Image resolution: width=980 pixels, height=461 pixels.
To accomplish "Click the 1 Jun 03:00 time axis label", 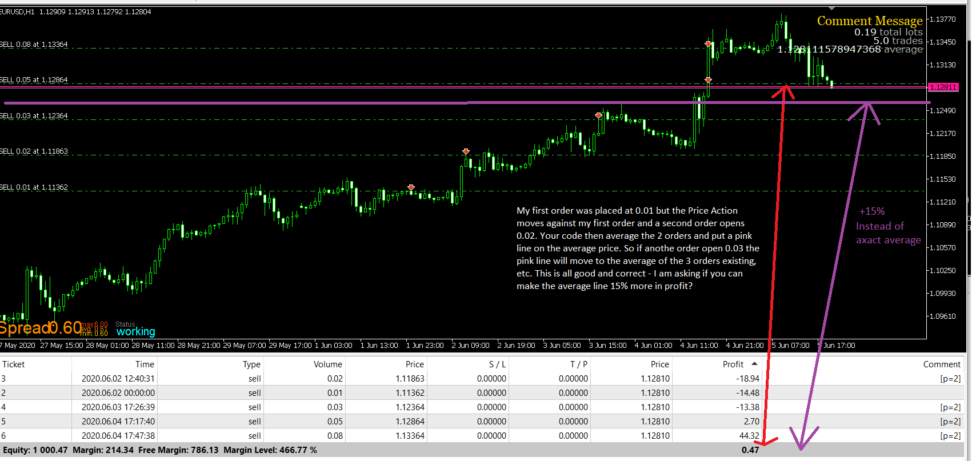I will pos(333,346).
